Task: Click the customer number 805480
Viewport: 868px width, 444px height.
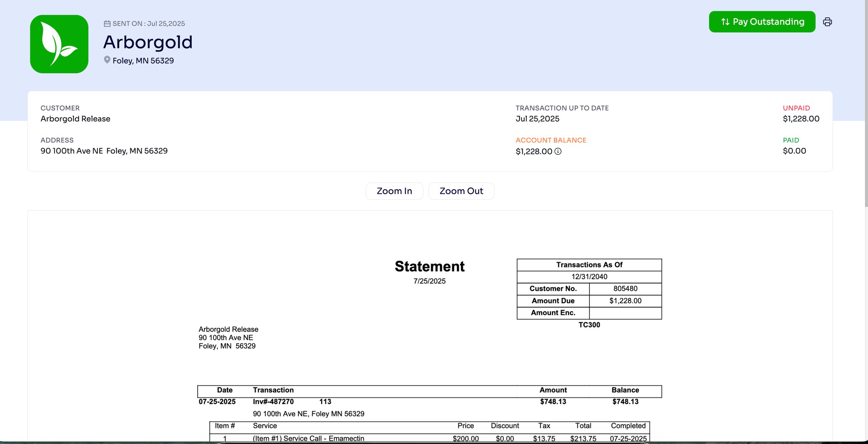Action: 625,288
